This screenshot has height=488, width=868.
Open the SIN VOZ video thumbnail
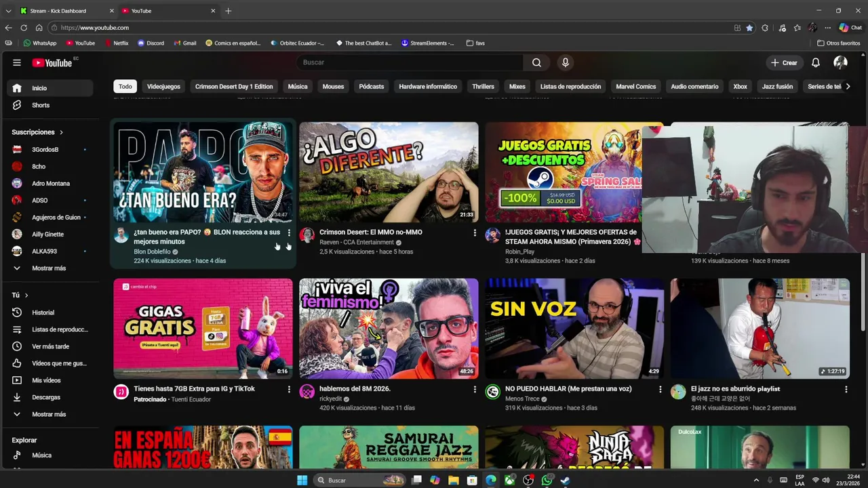(574, 328)
